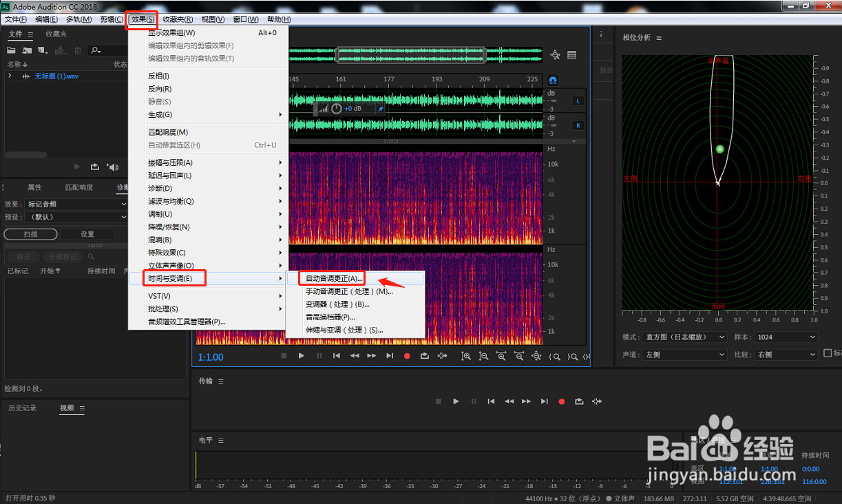Open the 预设 (默认) dropdown
This screenshot has height=504, width=842.
76,217
